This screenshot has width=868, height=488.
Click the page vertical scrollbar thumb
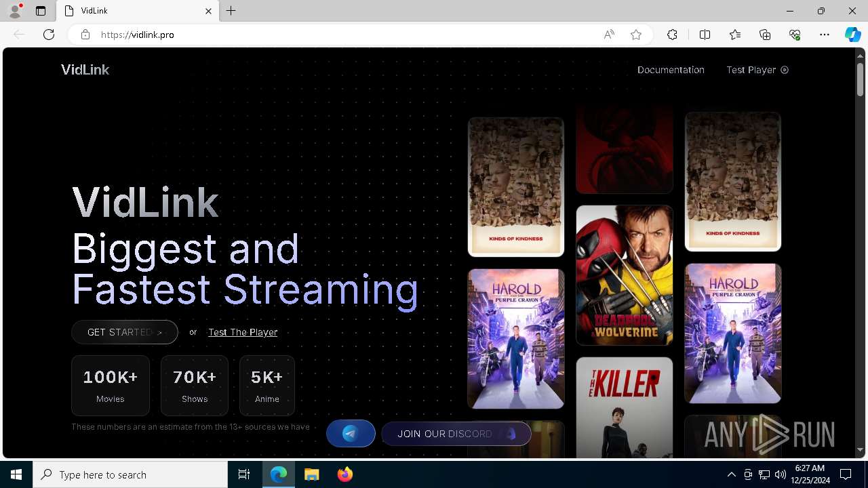tap(860, 79)
